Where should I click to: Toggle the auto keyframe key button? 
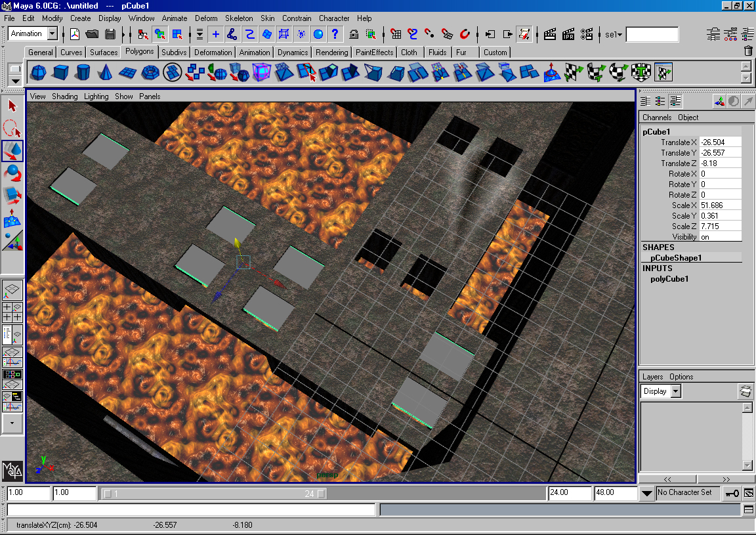click(x=732, y=492)
